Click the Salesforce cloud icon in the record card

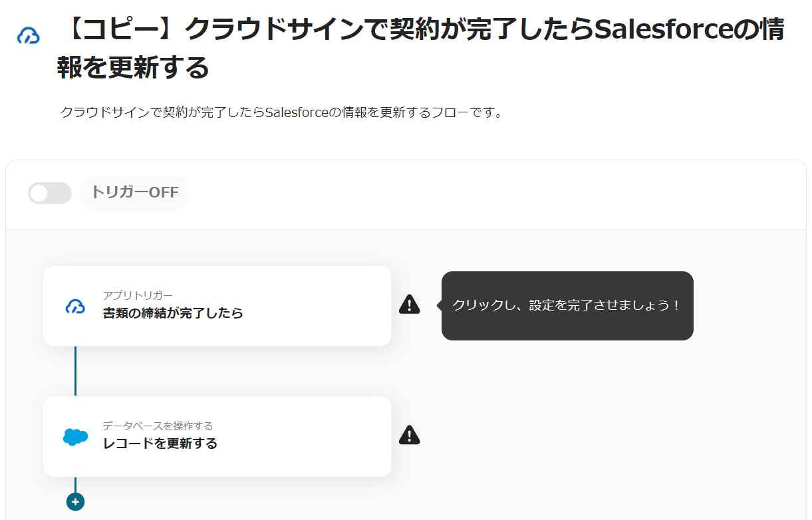click(x=75, y=437)
